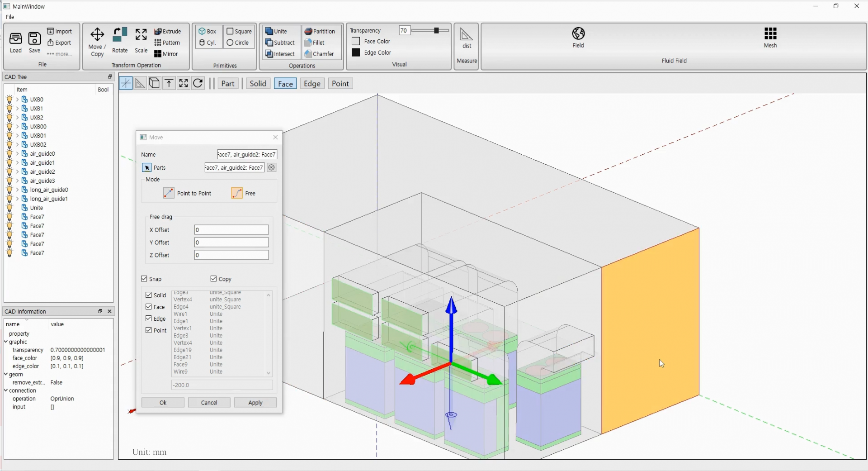868x471 pixels.
Task: Toggle visibility bulb for air_guide0
Action: [9, 154]
